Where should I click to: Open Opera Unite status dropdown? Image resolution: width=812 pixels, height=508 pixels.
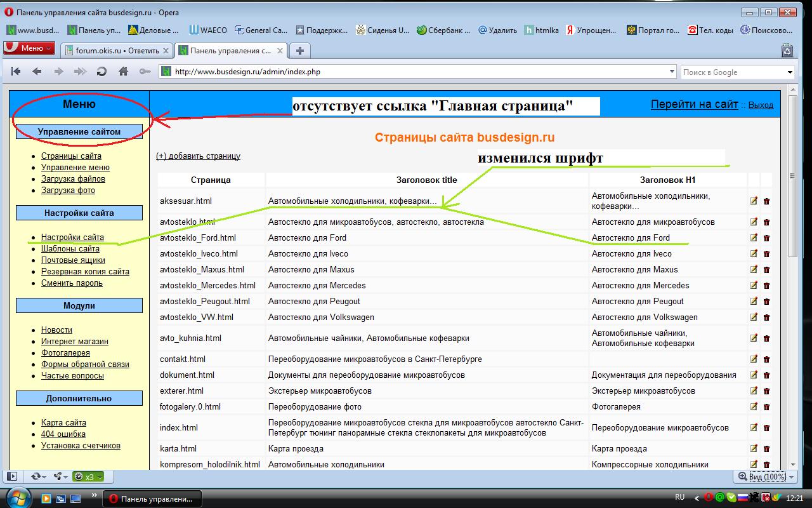(x=61, y=476)
